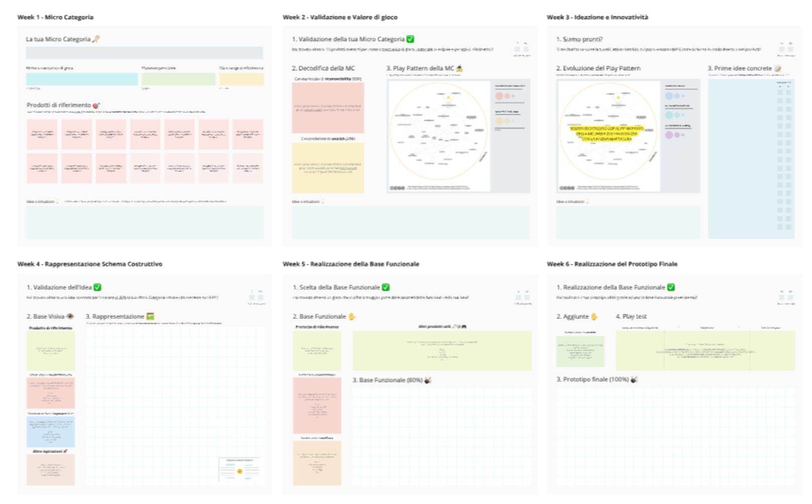The width and height of the screenshot is (812, 504).
Task: Click the heading 1. Siamo pronti?
Action: pos(579,39)
